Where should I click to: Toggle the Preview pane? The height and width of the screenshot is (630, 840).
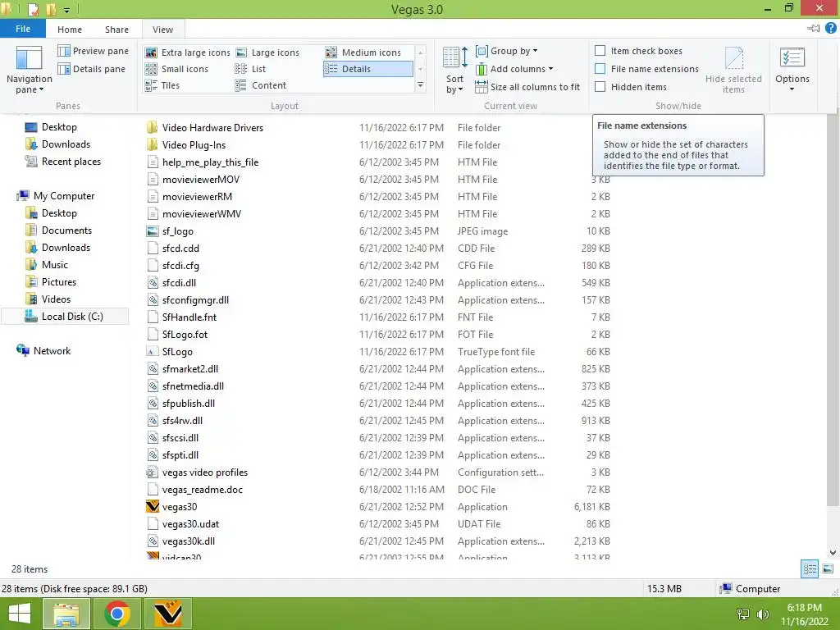pos(94,51)
